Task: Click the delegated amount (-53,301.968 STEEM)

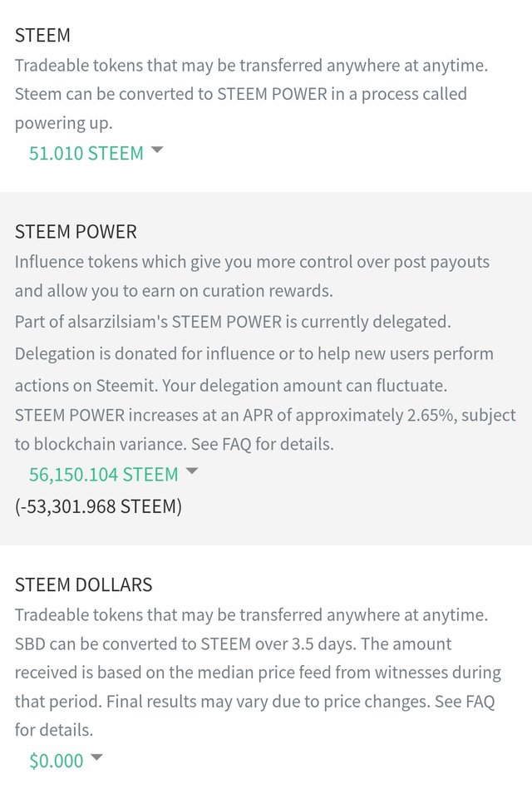Action: pyautogui.click(x=98, y=506)
